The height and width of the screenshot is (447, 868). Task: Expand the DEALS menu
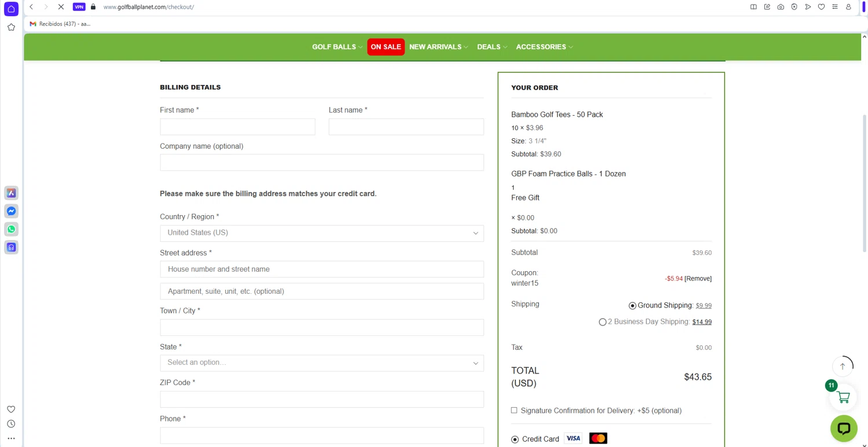(492, 47)
